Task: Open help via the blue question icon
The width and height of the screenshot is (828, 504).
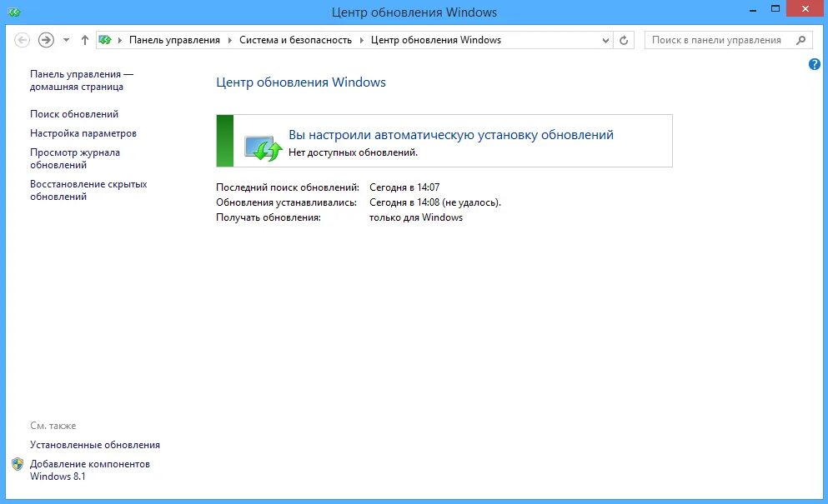Action: point(815,64)
